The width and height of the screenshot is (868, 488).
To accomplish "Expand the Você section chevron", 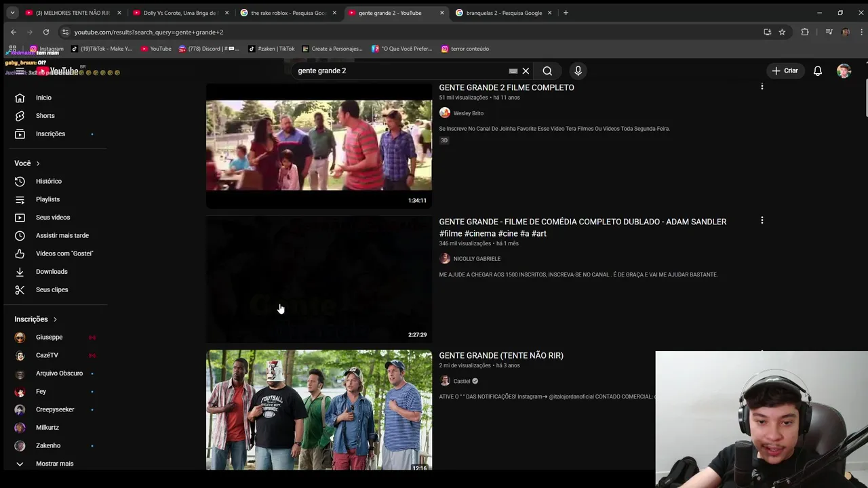I will click(38, 163).
